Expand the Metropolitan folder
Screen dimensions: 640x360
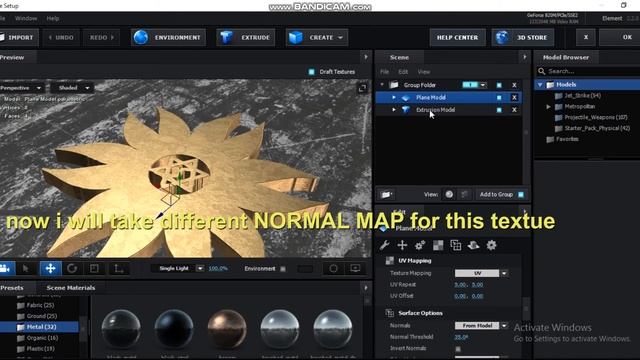(548, 107)
